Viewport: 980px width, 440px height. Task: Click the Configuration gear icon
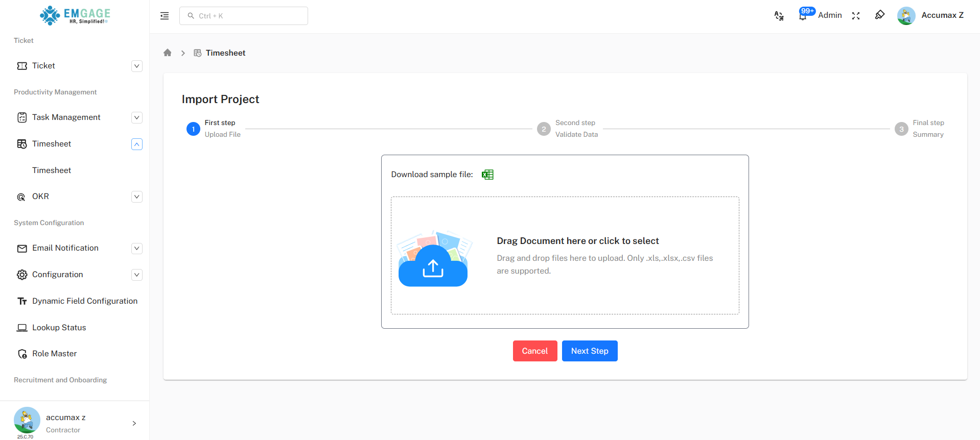[22, 275]
